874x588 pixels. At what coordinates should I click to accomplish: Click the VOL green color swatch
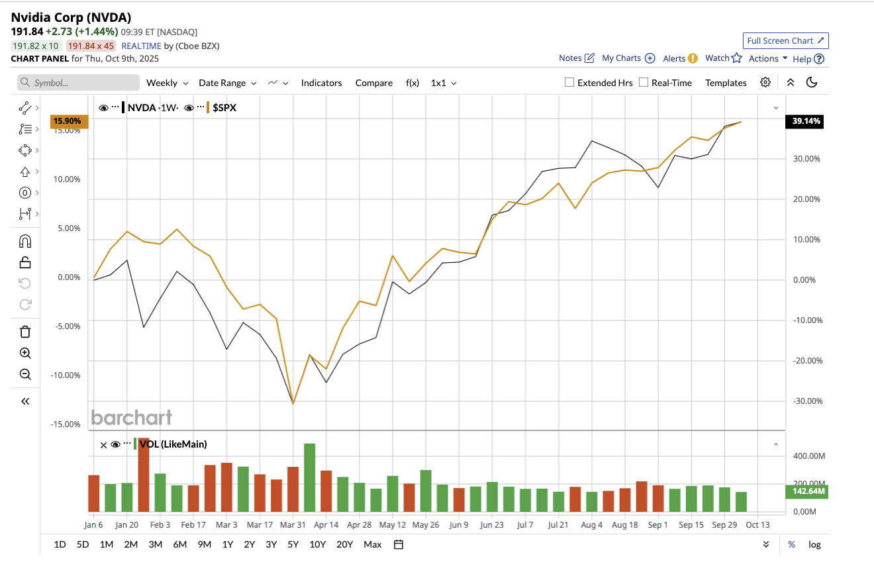[135, 444]
